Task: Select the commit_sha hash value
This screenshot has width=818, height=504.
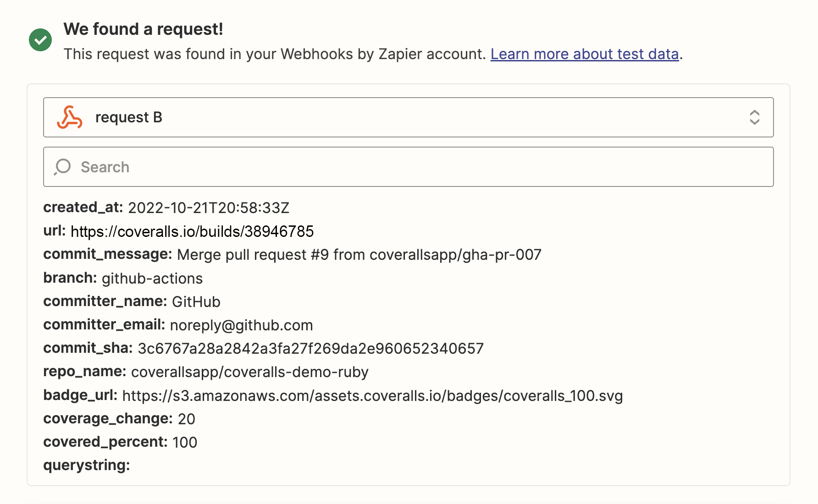Action: [310, 348]
